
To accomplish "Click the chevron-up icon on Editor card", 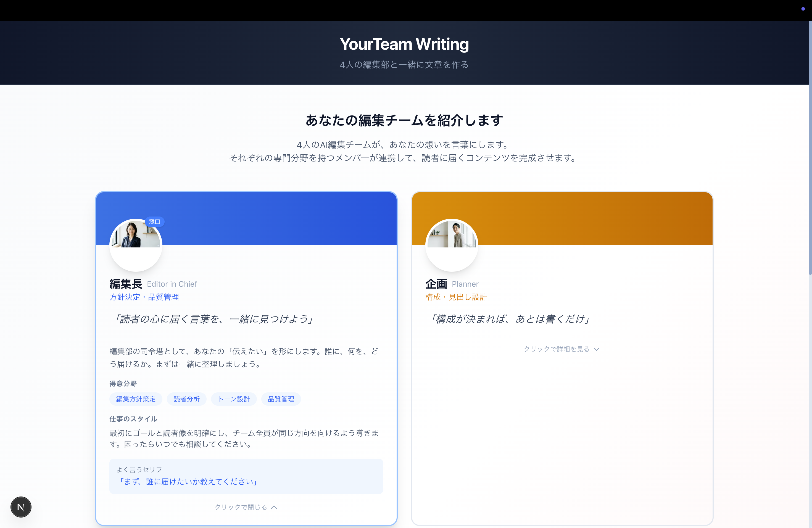I will click(274, 507).
